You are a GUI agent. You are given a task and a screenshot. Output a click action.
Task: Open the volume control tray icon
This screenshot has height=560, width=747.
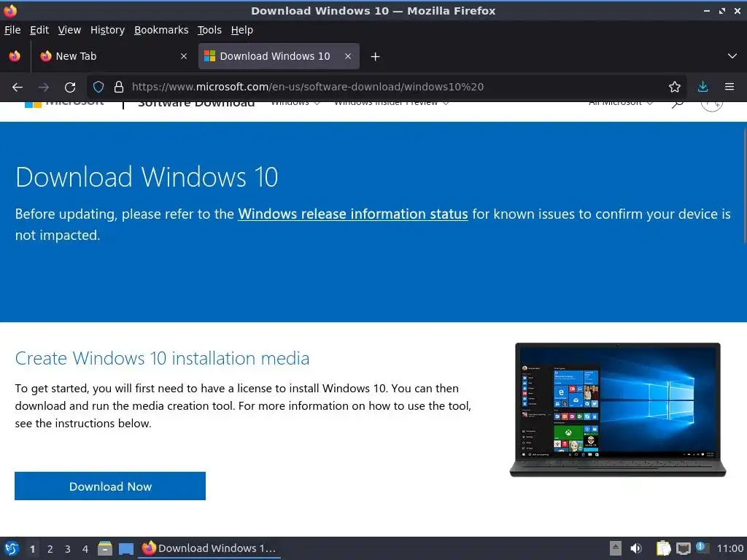tap(635, 548)
